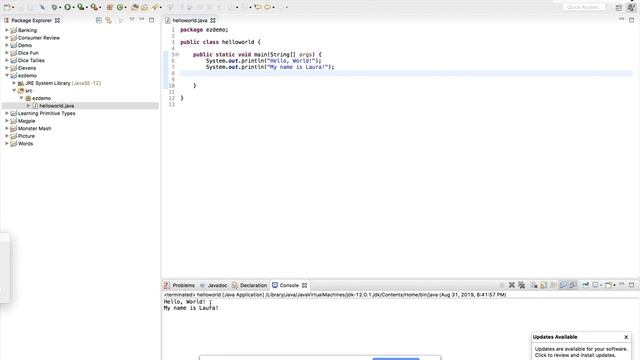Click the 'My name is Laura!' console line
The height and width of the screenshot is (360, 640).
191,308
